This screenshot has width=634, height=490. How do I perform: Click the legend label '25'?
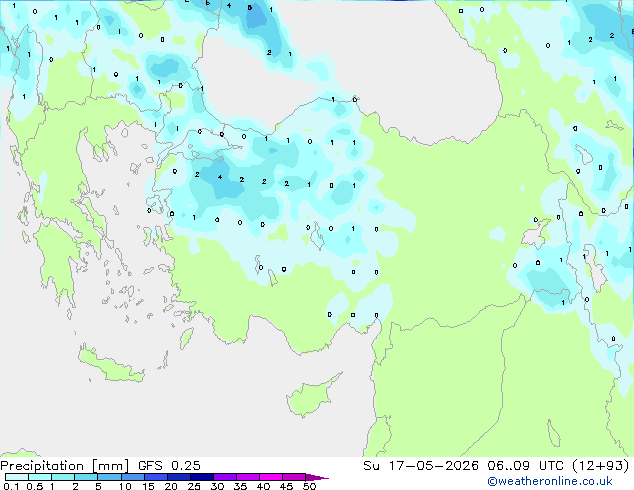(x=194, y=486)
